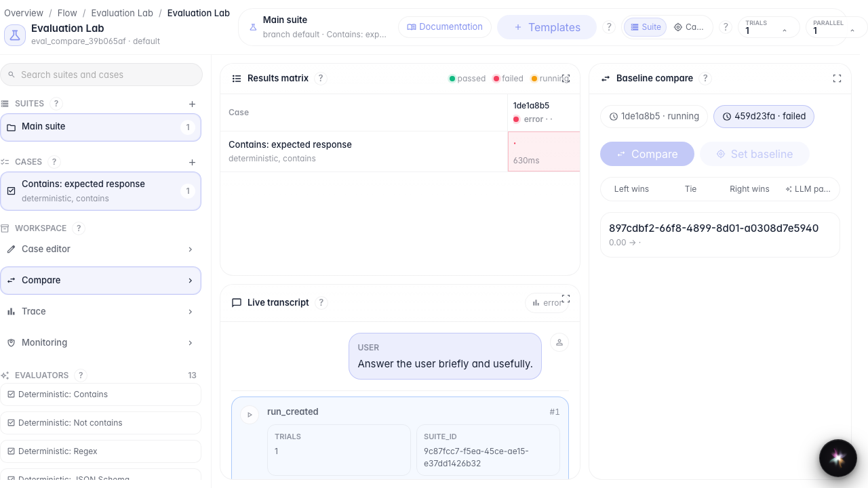The height and width of the screenshot is (488, 868).
Task: Click Main suite flask icon in header
Action: click(x=253, y=27)
